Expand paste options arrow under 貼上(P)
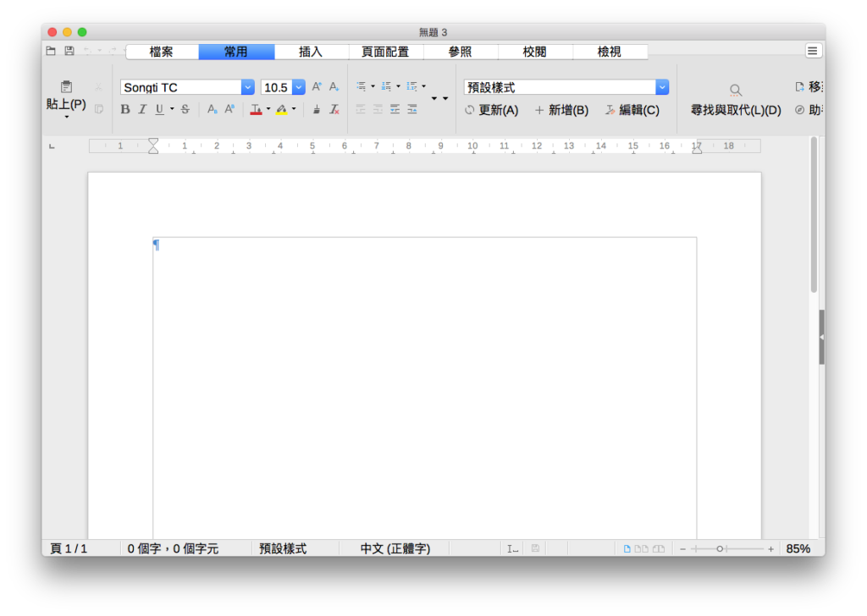The width and height of the screenshot is (867, 616). tap(66, 117)
